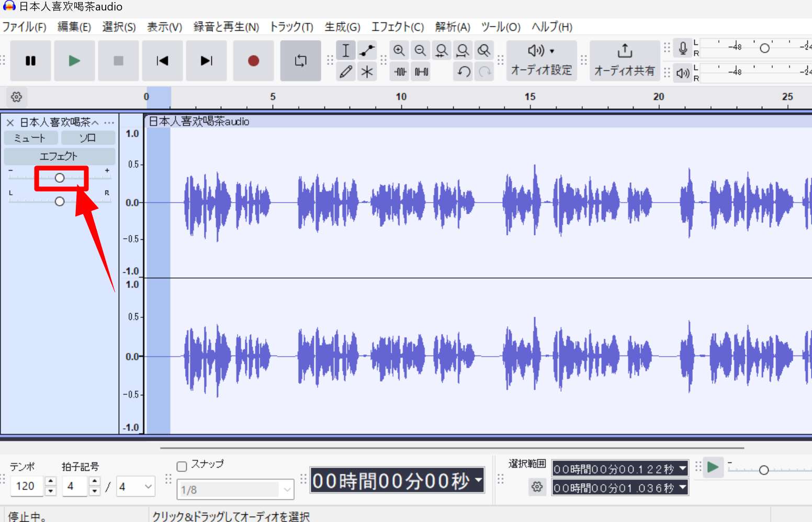
Task: Click オーディオ共有 share audio button
Action: click(625, 61)
